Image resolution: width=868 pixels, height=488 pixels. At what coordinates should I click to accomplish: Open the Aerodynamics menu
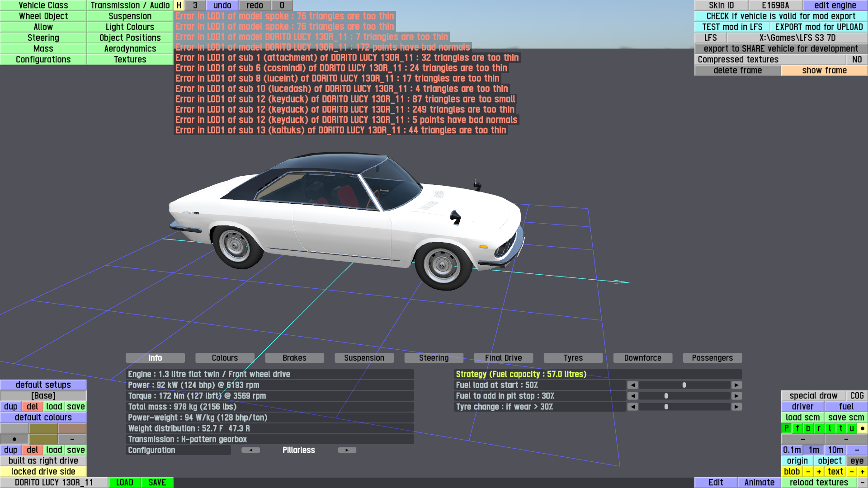click(130, 49)
